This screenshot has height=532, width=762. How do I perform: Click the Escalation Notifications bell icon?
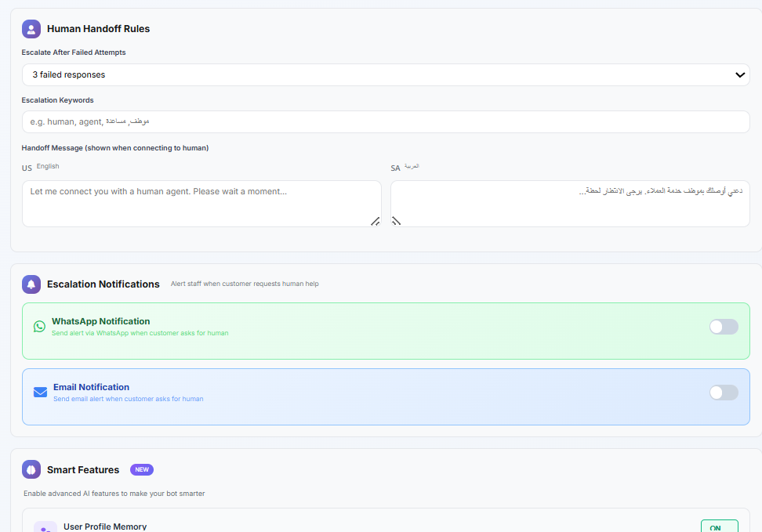coord(31,284)
